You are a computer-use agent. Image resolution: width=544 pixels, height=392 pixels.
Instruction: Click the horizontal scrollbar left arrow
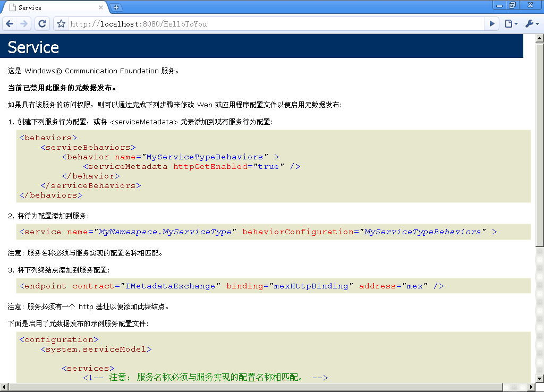coord(4,387)
